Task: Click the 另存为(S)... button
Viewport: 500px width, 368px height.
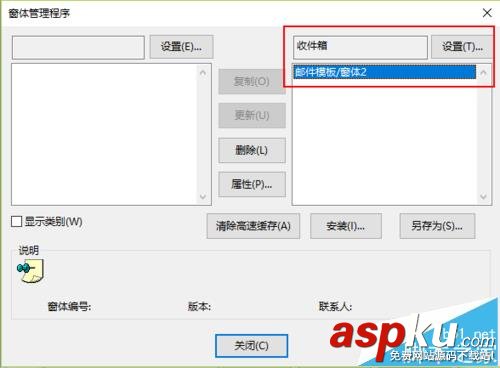Action: pos(437,226)
